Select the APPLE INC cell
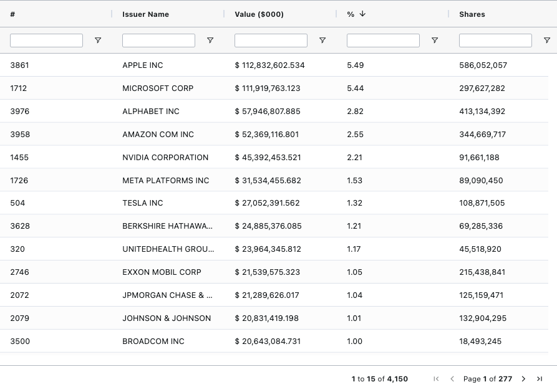The width and height of the screenshot is (557, 392). pyautogui.click(x=142, y=65)
